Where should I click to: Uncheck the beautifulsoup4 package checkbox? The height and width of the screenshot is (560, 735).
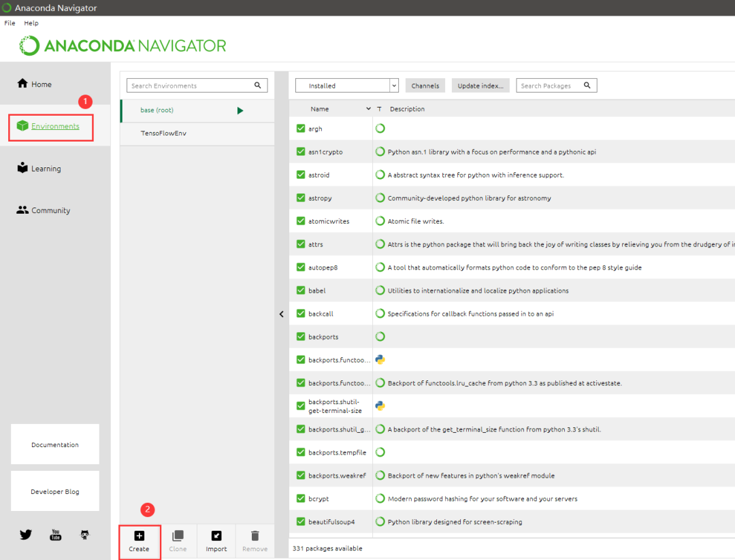tap(301, 522)
